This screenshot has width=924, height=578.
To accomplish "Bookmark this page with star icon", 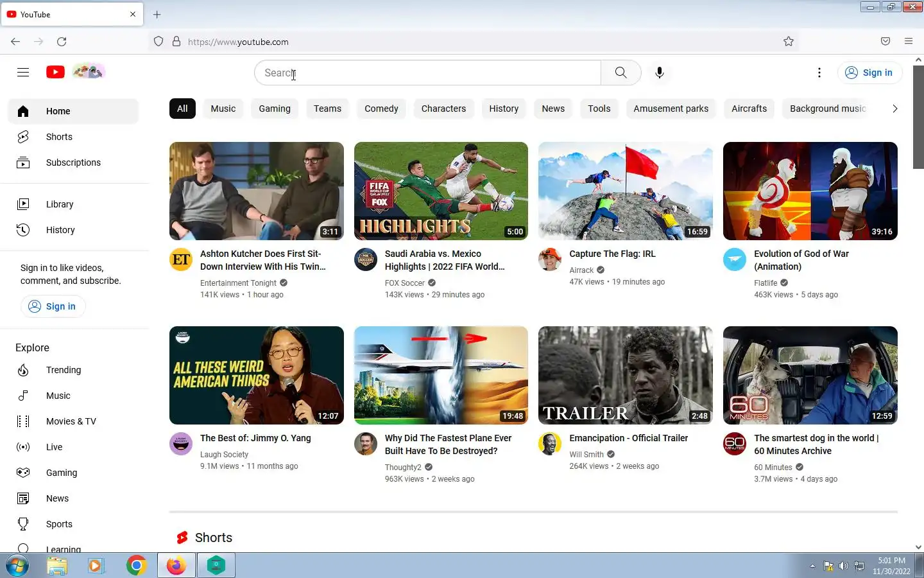I will (789, 42).
